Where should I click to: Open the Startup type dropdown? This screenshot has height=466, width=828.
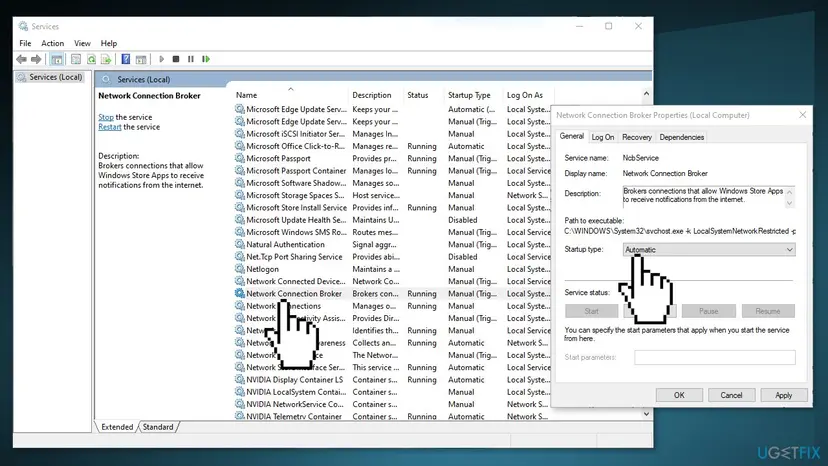pos(709,249)
